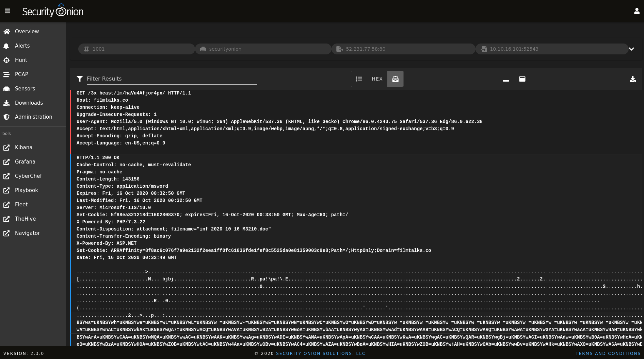The height and width of the screenshot is (359, 644).
Task: Open the Downloads page
Action: point(29,103)
